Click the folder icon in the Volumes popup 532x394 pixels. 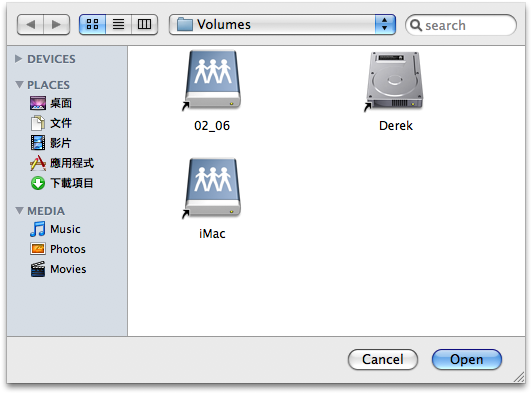pos(185,24)
